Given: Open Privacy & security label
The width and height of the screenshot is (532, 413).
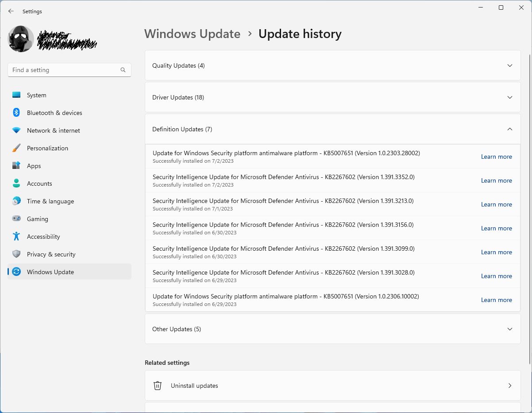Looking at the screenshot, I should click(51, 254).
